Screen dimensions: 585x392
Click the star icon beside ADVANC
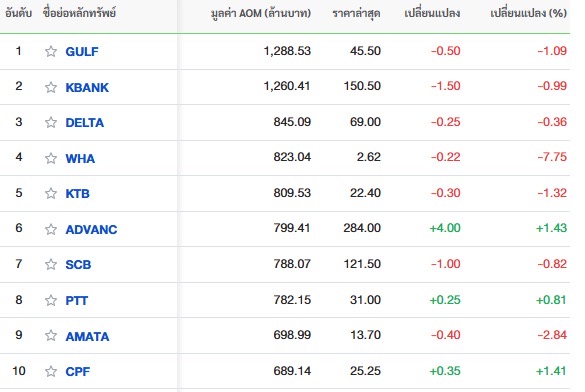51,229
